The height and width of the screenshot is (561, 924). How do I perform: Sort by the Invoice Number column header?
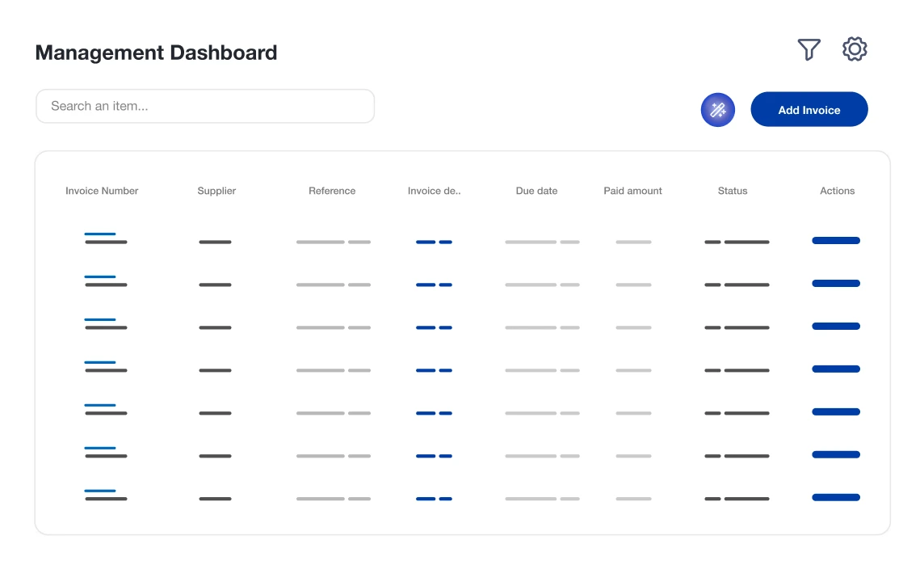coord(102,191)
